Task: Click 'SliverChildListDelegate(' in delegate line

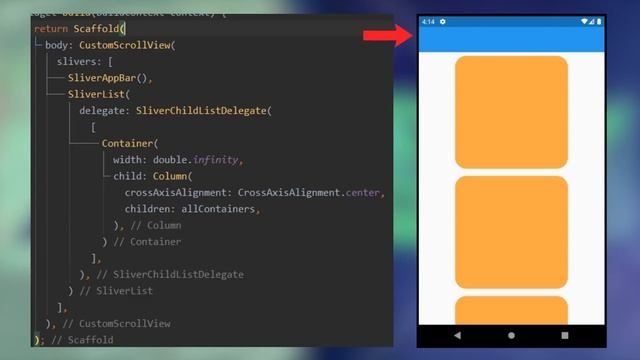Action: click(x=204, y=111)
